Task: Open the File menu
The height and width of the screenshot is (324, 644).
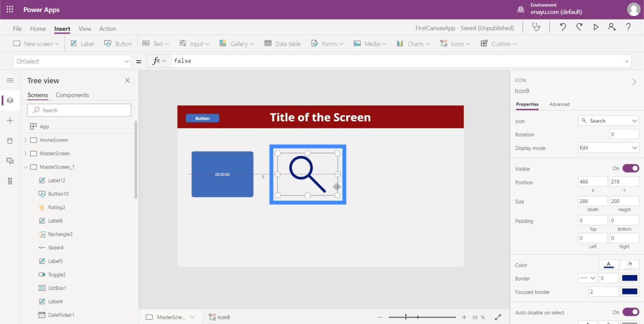Action: (17, 29)
